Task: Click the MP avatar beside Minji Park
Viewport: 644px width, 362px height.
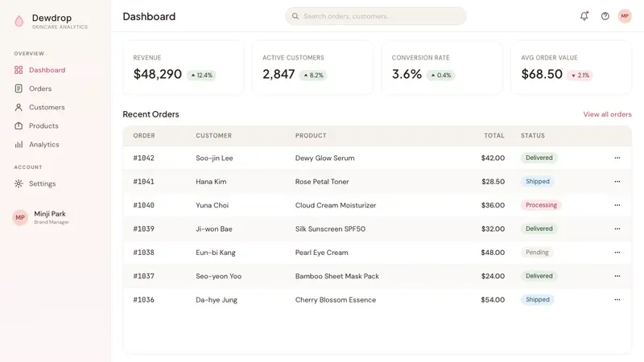Action: 20,217
